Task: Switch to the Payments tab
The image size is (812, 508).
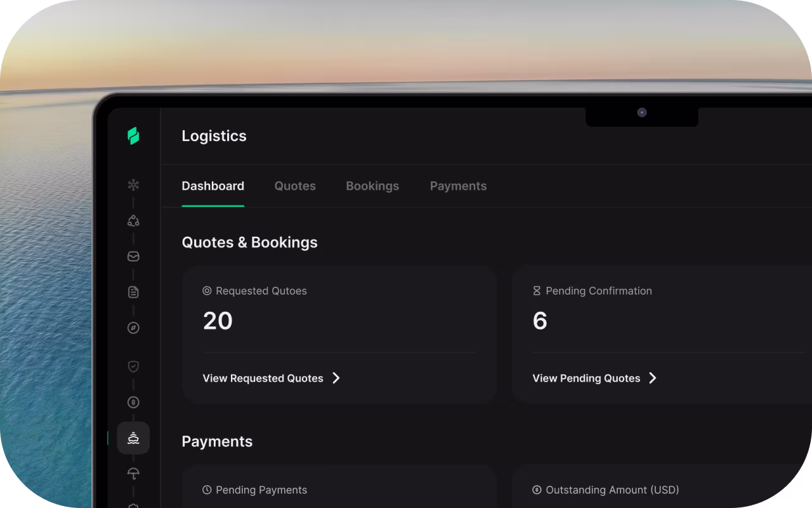Action: click(459, 186)
